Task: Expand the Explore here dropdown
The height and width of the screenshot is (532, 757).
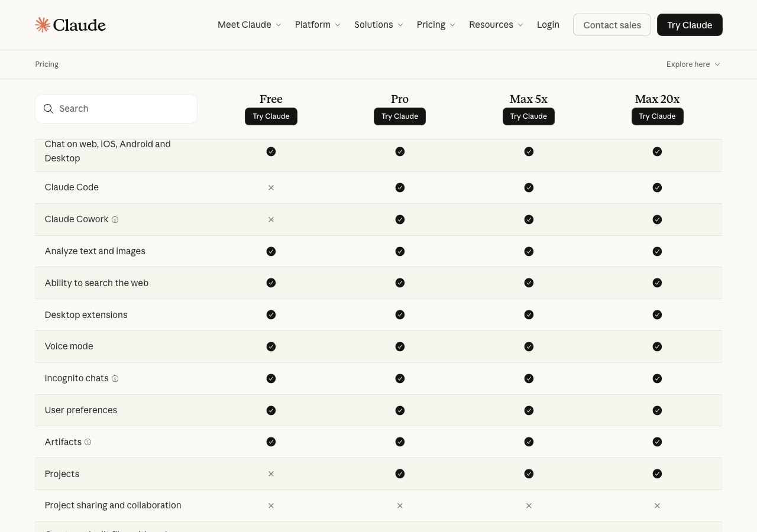Action: click(693, 64)
